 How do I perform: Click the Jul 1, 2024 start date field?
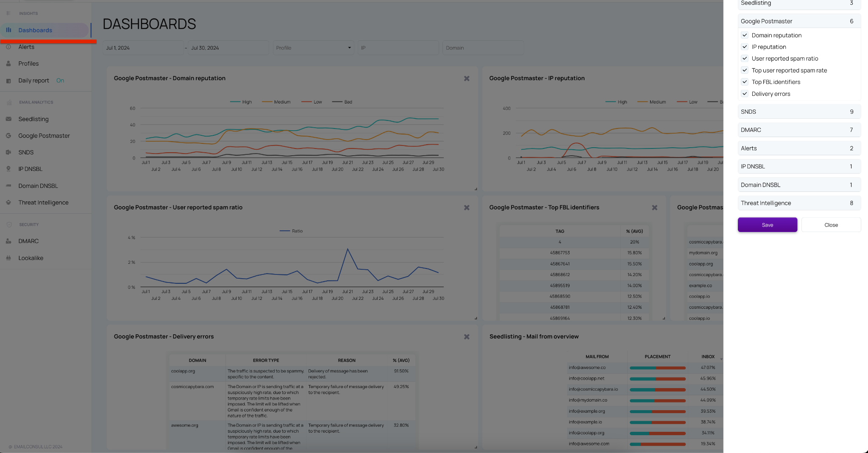tap(143, 48)
